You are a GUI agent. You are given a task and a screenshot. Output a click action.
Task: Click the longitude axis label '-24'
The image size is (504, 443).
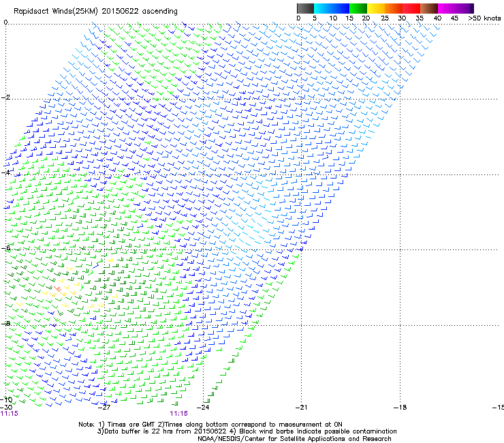point(203,408)
